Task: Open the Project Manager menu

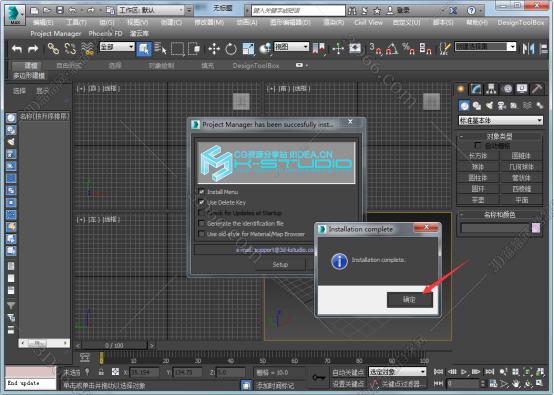Action: (x=55, y=34)
